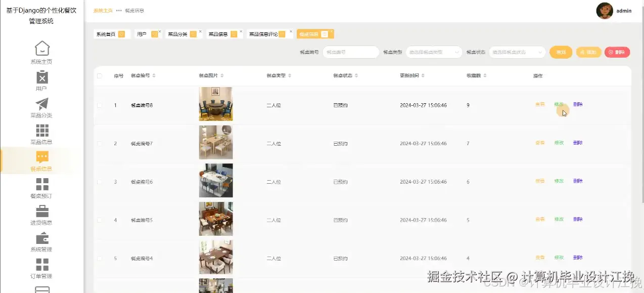Open the 餐桌状态 filter dropdown
The height and width of the screenshot is (293, 644).
[x=517, y=52]
